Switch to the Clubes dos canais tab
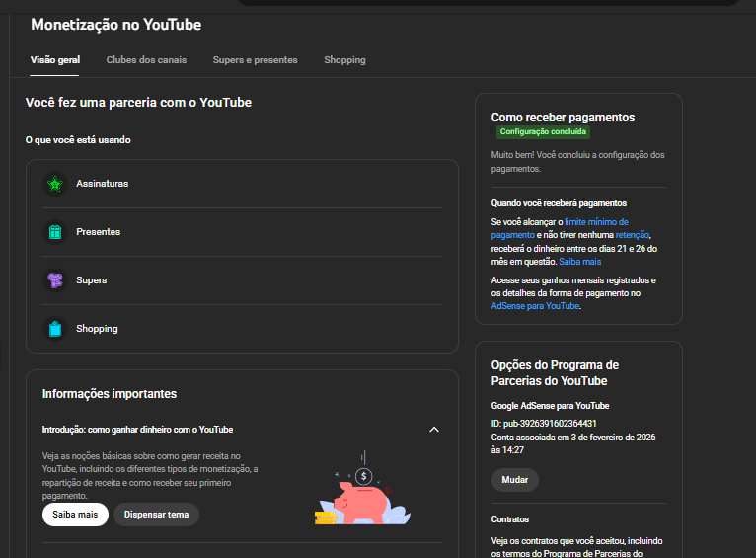The height and width of the screenshot is (558, 756). click(146, 60)
